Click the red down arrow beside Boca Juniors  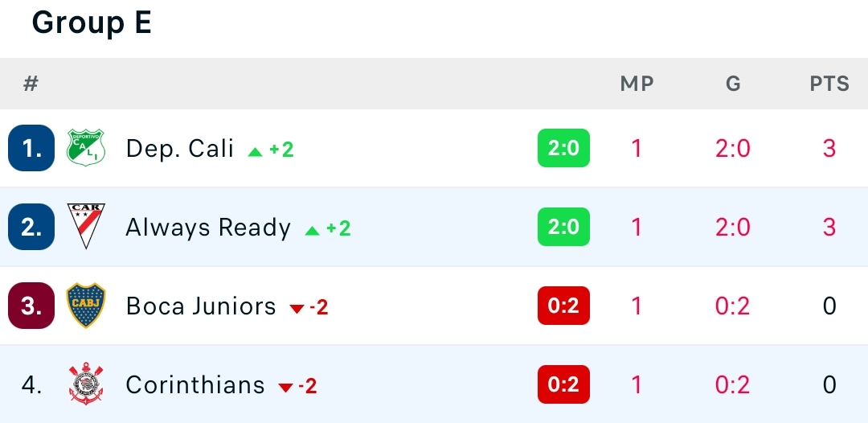(x=297, y=308)
